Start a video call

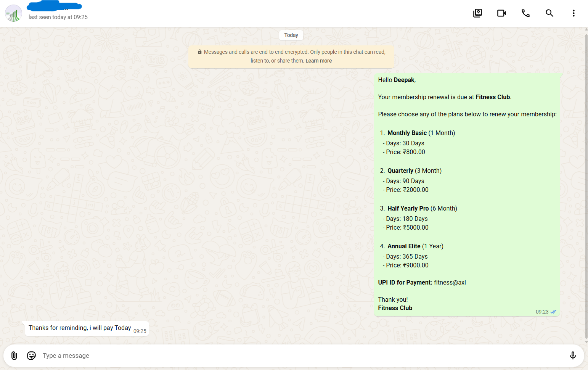click(501, 13)
